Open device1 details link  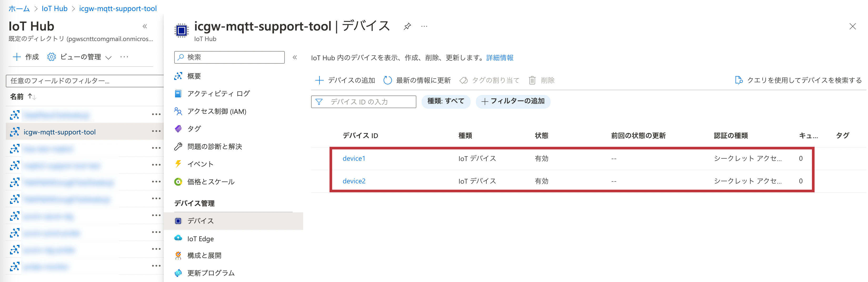point(354,158)
